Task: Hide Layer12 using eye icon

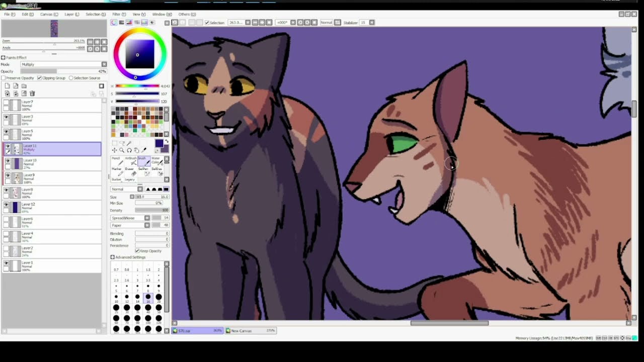Action: (7, 204)
